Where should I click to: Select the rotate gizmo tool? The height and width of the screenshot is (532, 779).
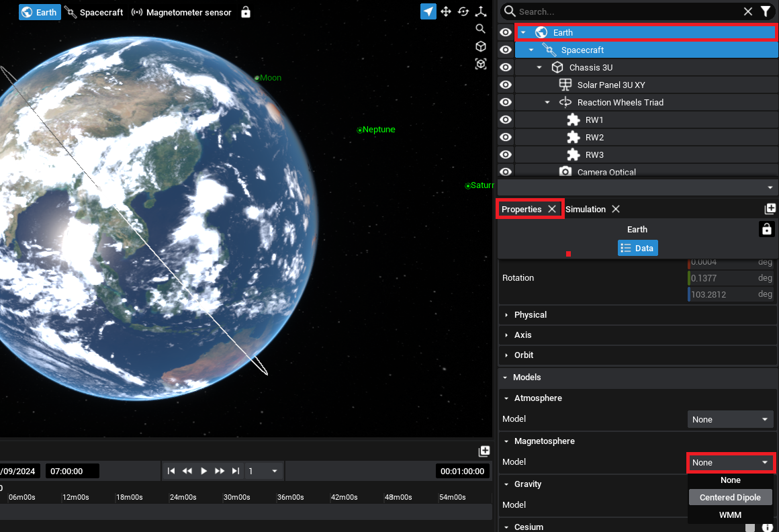463,11
